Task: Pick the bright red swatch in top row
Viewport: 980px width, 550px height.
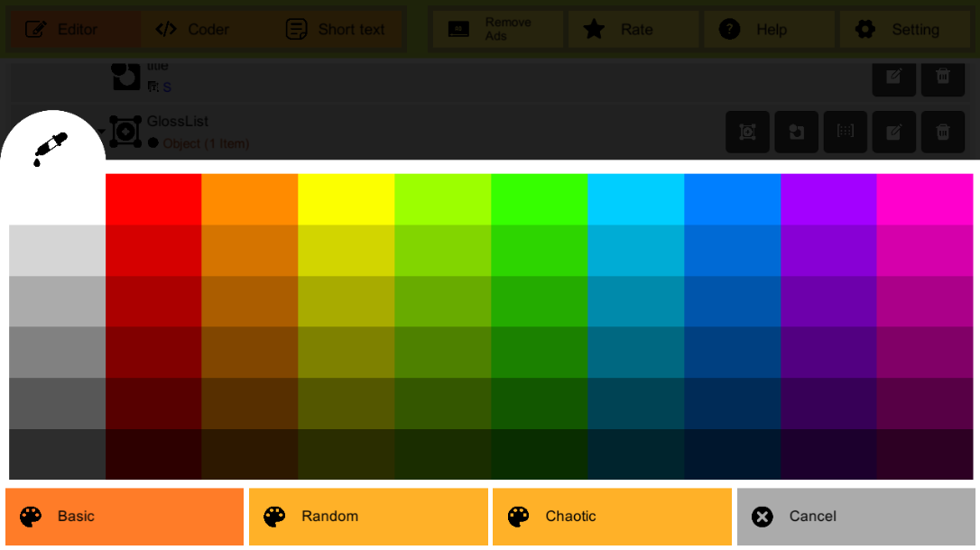Action: coord(153,199)
